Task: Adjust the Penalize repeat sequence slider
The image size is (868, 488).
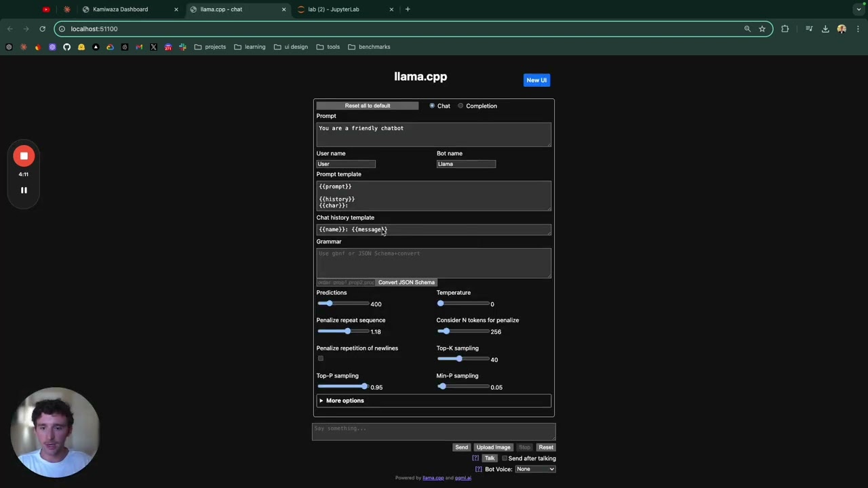Action: 343,331
